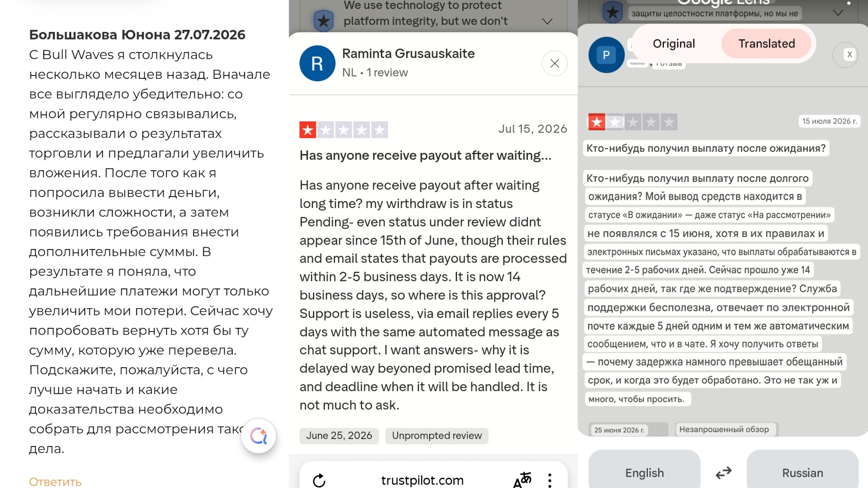Click the Ответить reply link

(x=55, y=482)
